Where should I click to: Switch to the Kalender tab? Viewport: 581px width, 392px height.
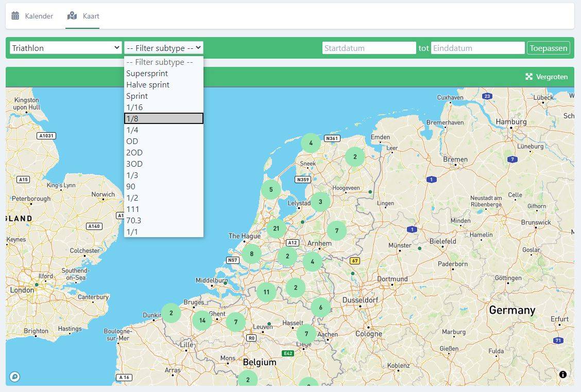32,16
